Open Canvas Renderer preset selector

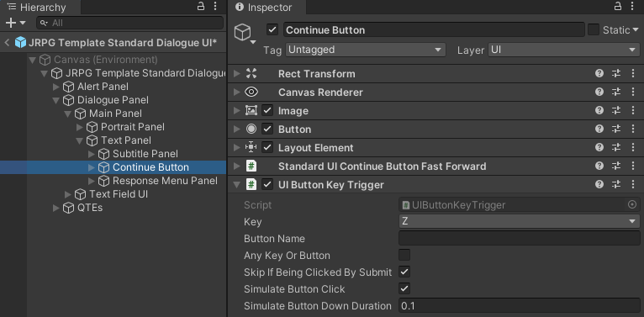[616, 92]
